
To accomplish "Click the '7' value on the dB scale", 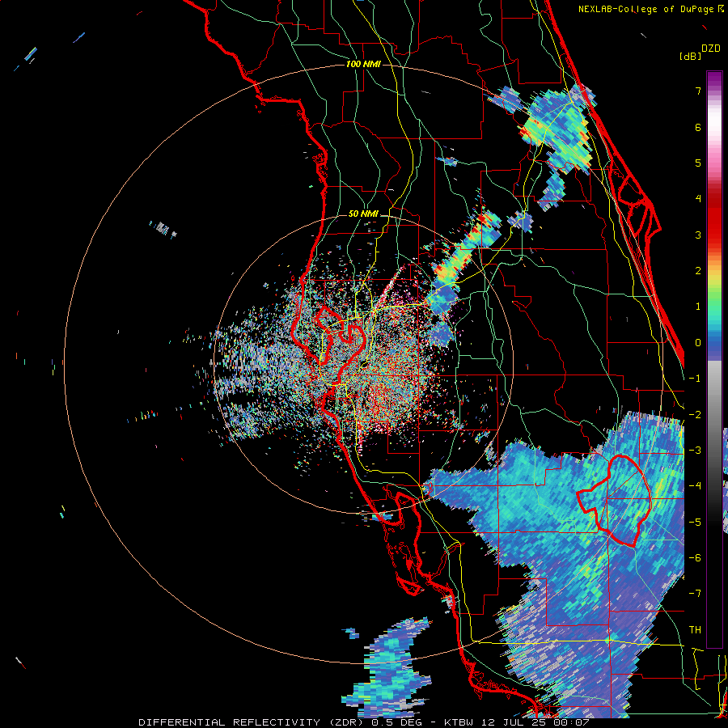I will pyautogui.click(x=698, y=91).
